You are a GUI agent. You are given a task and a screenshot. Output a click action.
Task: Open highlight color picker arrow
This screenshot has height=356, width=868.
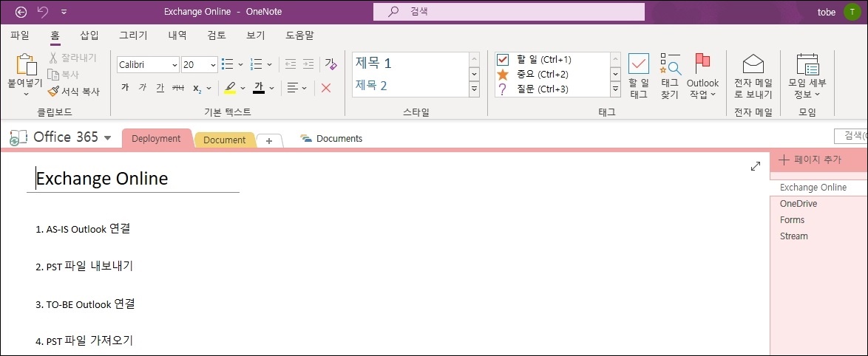[243, 88]
